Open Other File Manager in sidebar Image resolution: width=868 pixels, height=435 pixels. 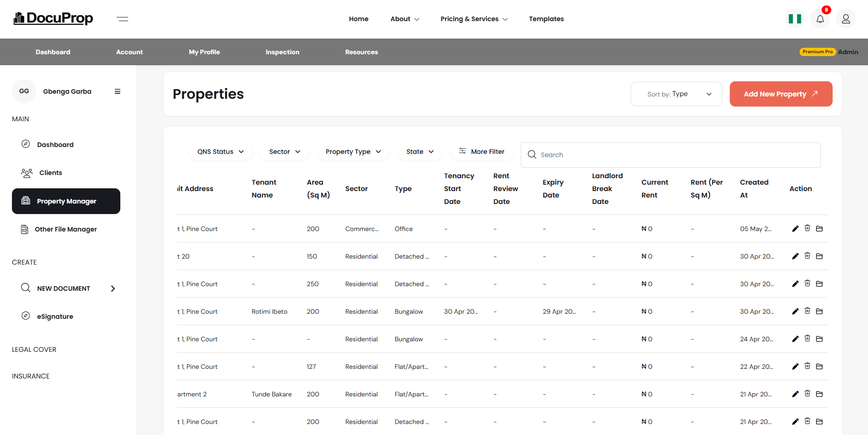point(66,229)
